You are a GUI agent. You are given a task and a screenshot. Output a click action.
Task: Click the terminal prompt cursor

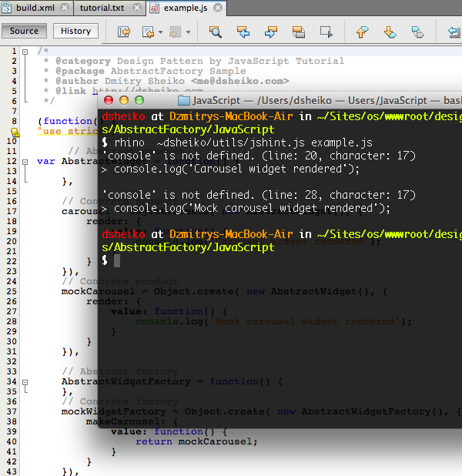click(117, 261)
